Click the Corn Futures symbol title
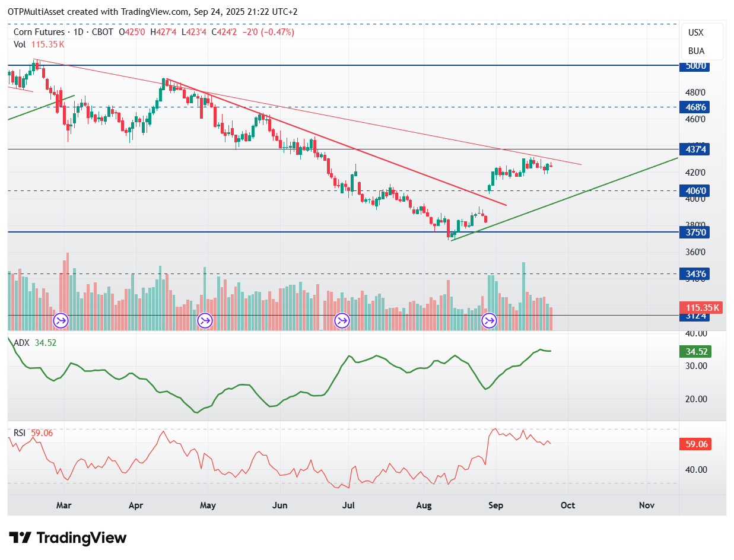This screenshot has width=734, height=560. (x=39, y=32)
